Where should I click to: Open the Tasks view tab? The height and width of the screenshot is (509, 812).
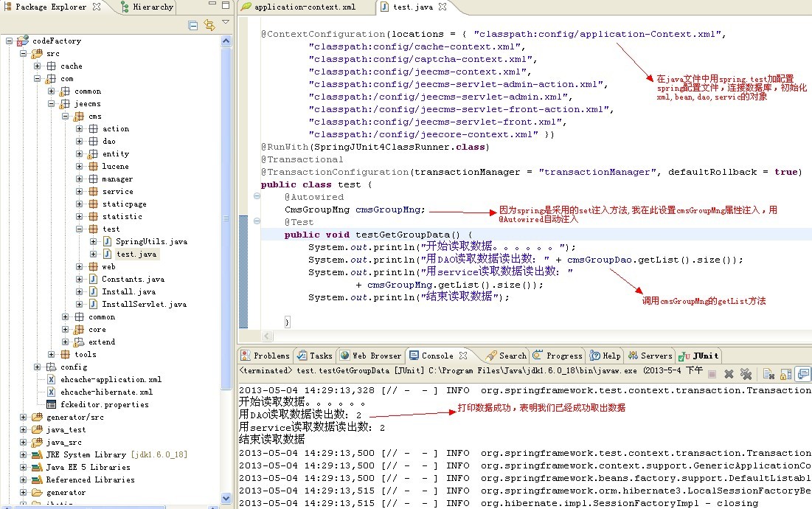pos(314,356)
